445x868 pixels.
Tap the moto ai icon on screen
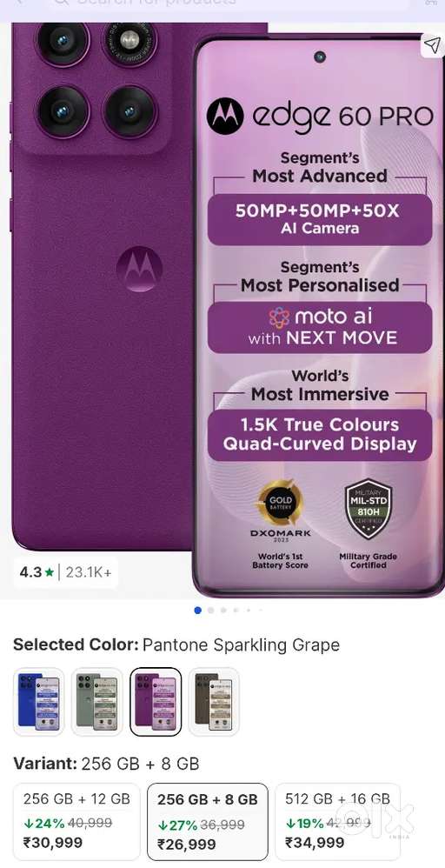tap(279, 317)
